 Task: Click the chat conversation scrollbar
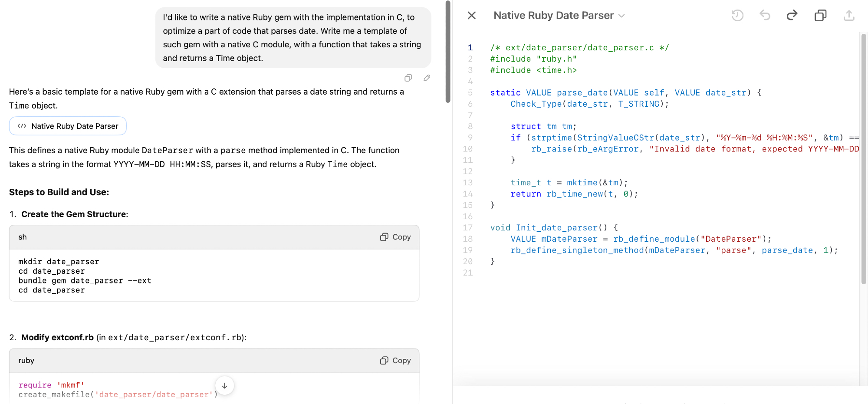(448, 52)
